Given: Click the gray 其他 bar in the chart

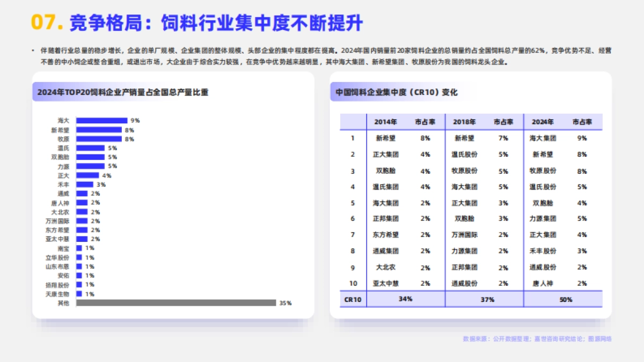Looking at the screenshot, I should pyautogui.click(x=176, y=303).
